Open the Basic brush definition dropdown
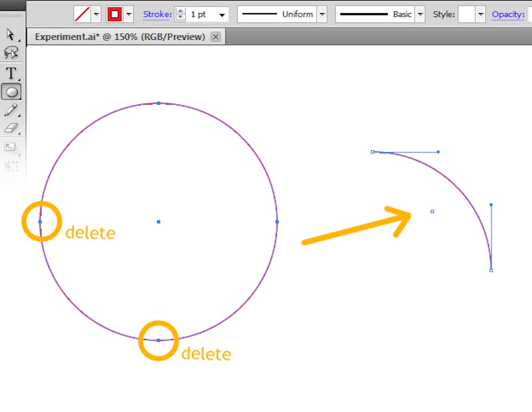This screenshot has height=412, width=532. [420, 14]
